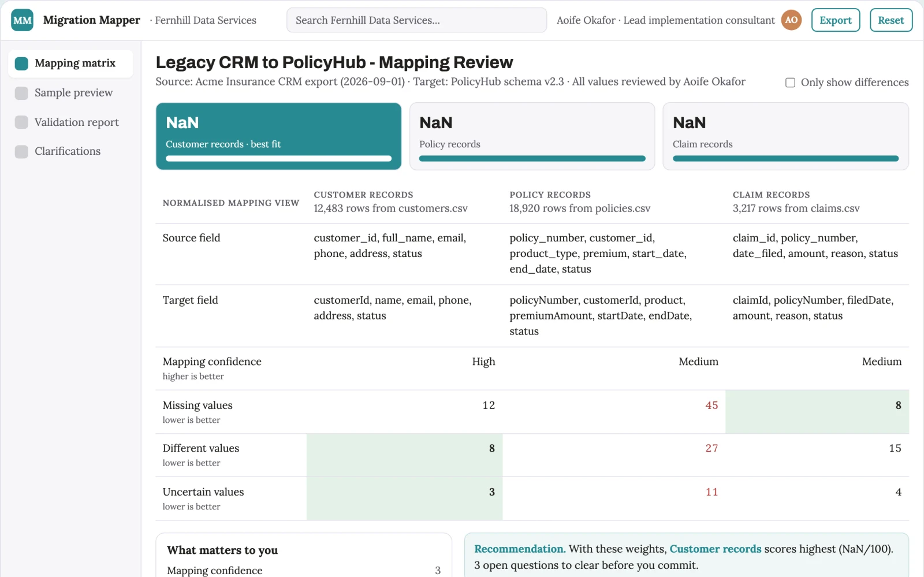Click the Legacy CRM to PolicyHub page title
This screenshot has height=577, width=924.
click(x=334, y=62)
